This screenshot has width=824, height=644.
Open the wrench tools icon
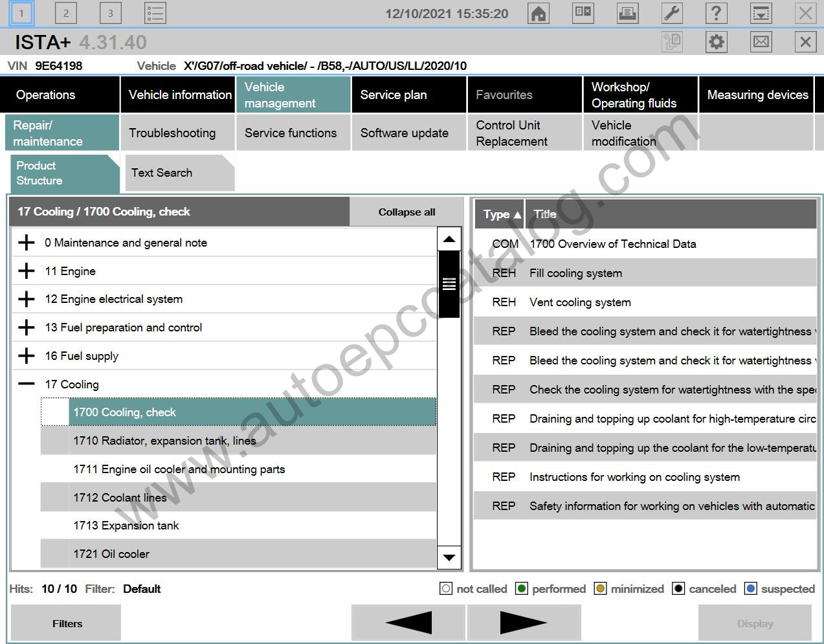[672, 13]
